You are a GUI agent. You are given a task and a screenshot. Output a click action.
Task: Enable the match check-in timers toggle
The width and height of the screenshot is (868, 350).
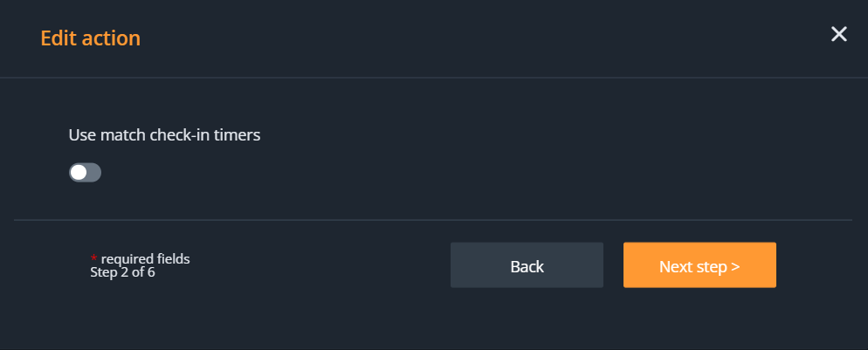(x=86, y=173)
